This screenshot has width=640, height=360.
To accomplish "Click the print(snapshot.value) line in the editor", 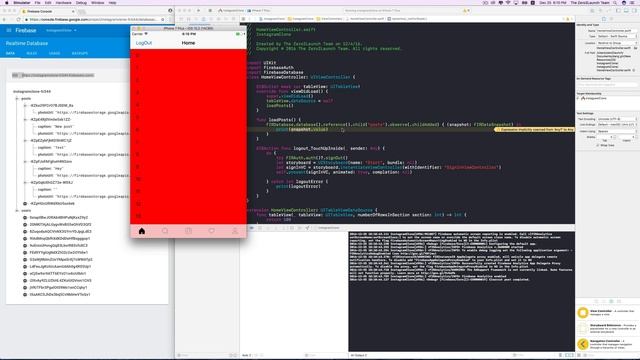I will click(x=302, y=129).
